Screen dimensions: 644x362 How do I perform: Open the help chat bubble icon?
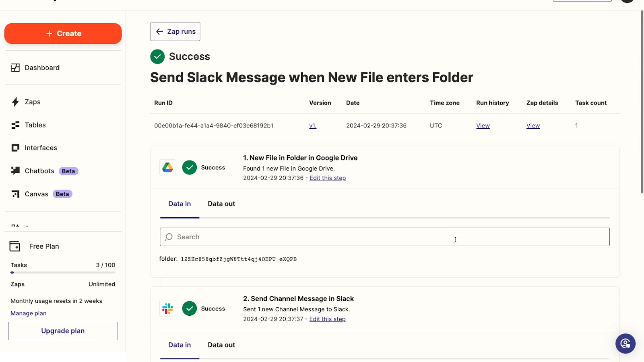[x=625, y=343]
